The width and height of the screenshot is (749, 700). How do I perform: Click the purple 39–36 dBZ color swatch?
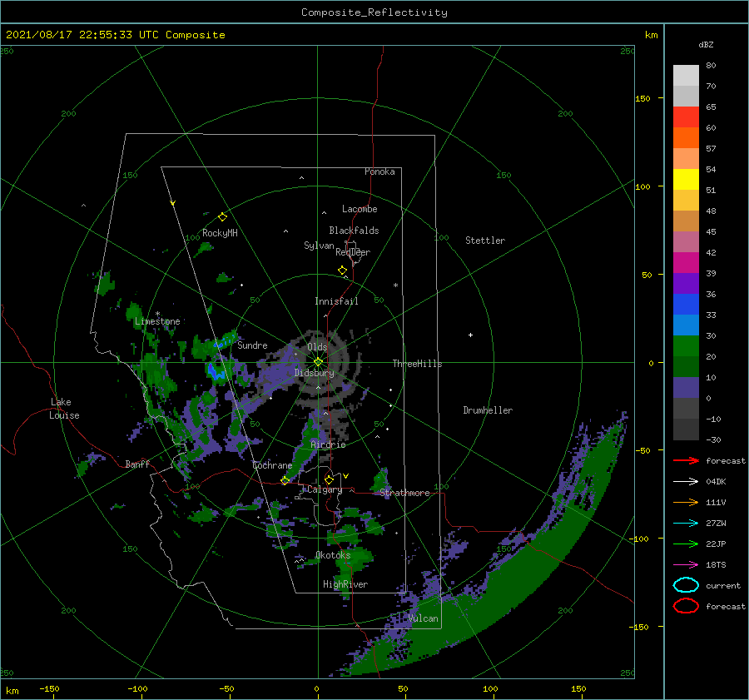pos(686,284)
